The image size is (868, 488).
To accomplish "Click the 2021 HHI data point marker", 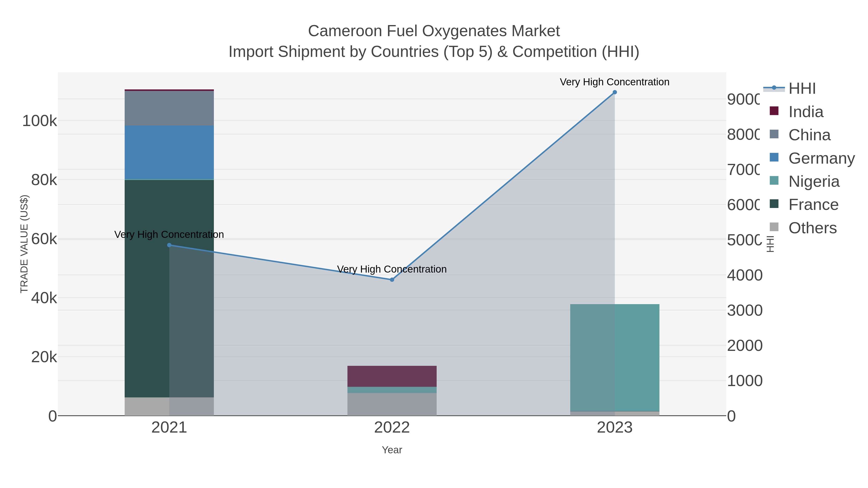I will [169, 245].
